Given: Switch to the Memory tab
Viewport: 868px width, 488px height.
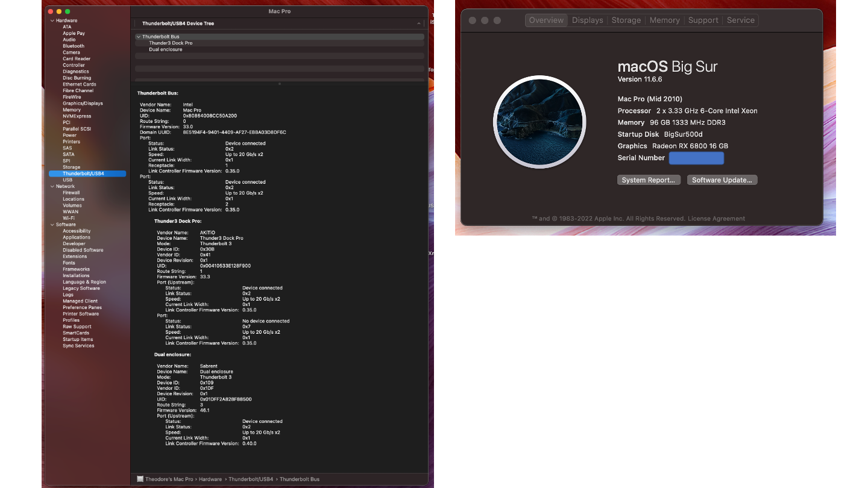Looking at the screenshot, I should pyautogui.click(x=664, y=20).
